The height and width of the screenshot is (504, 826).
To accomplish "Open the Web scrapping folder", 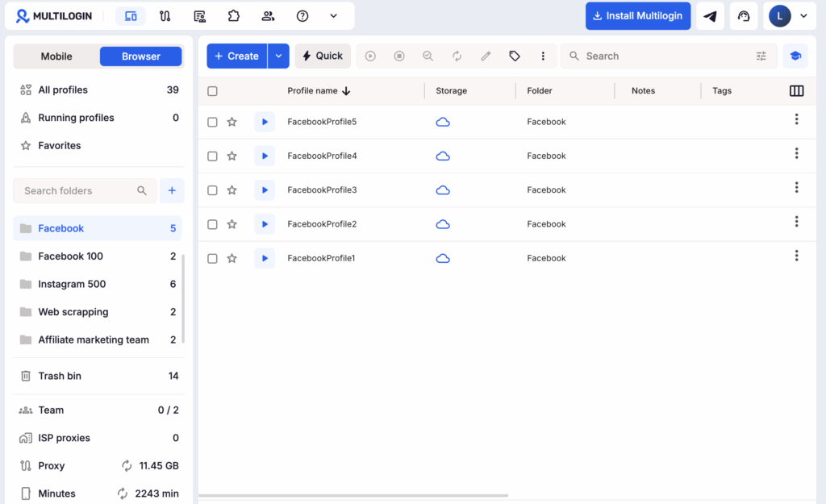I will click(x=98, y=312).
